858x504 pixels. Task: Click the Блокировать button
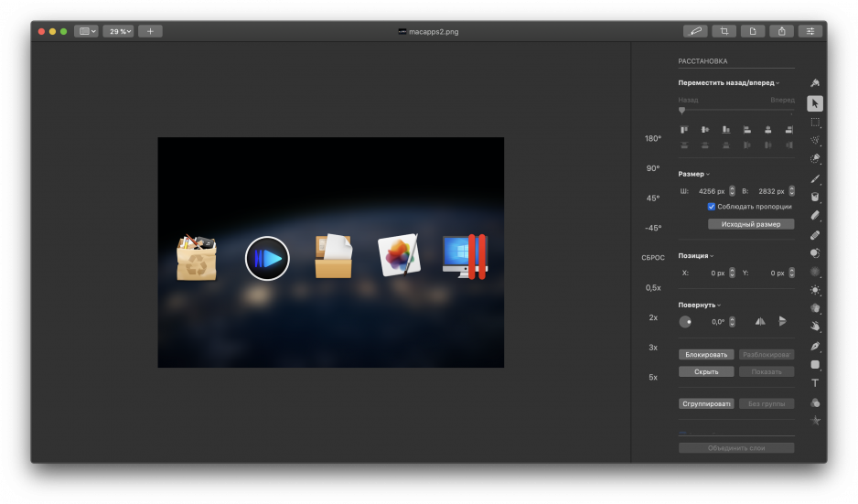pos(706,355)
